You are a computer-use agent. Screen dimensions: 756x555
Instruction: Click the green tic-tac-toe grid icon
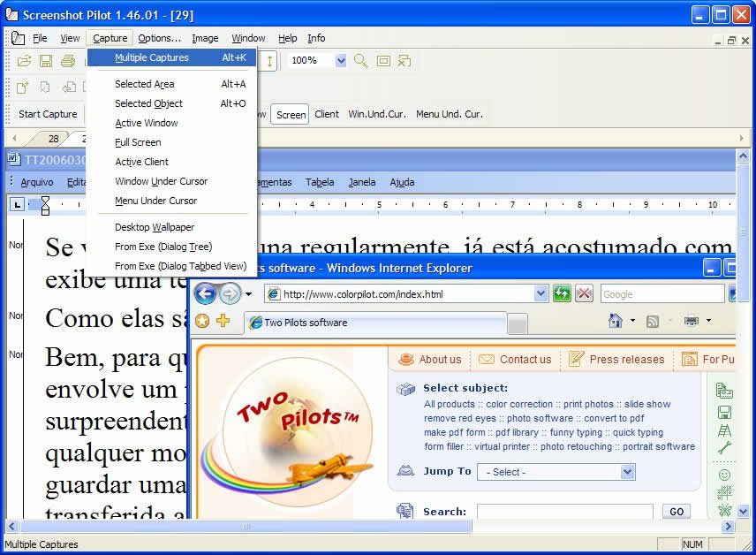(724, 493)
